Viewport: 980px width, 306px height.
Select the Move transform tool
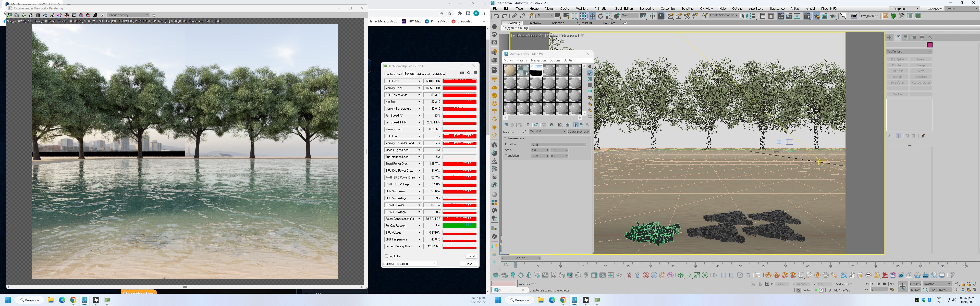(592, 16)
